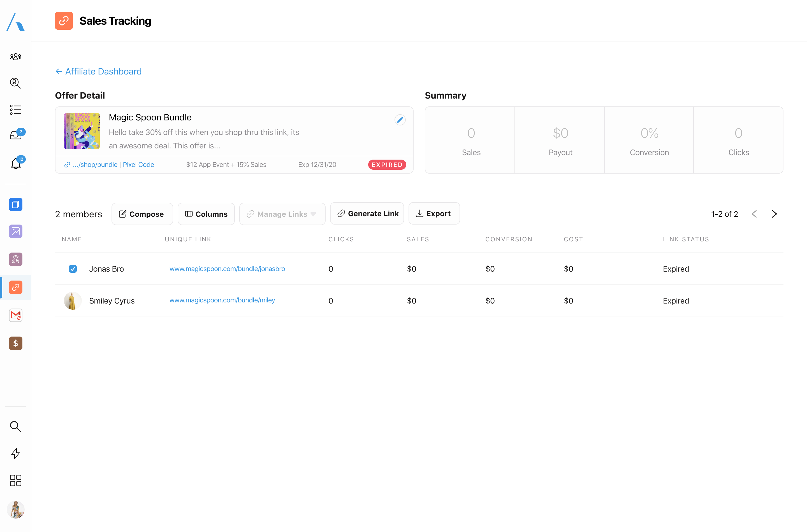Expand the Manage Links dropdown
The height and width of the screenshot is (532, 807).
282,214
